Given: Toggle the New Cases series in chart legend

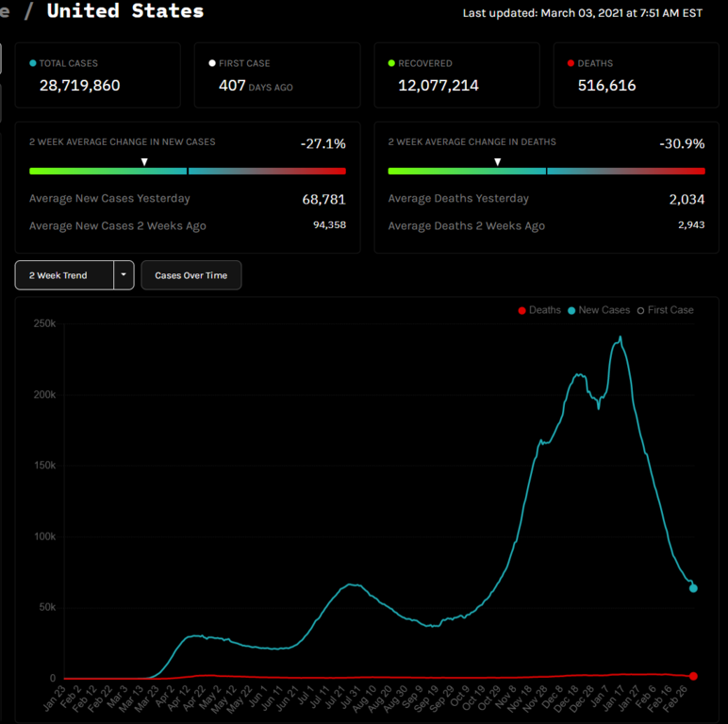Looking at the screenshot, I should pyautogui.click(x=598, y=310).
